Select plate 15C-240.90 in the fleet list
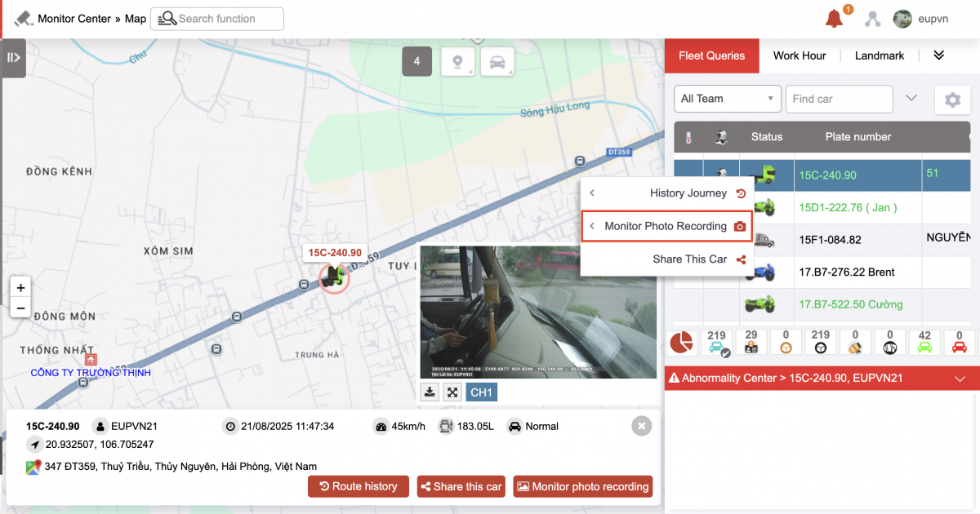 pos(828,175)
